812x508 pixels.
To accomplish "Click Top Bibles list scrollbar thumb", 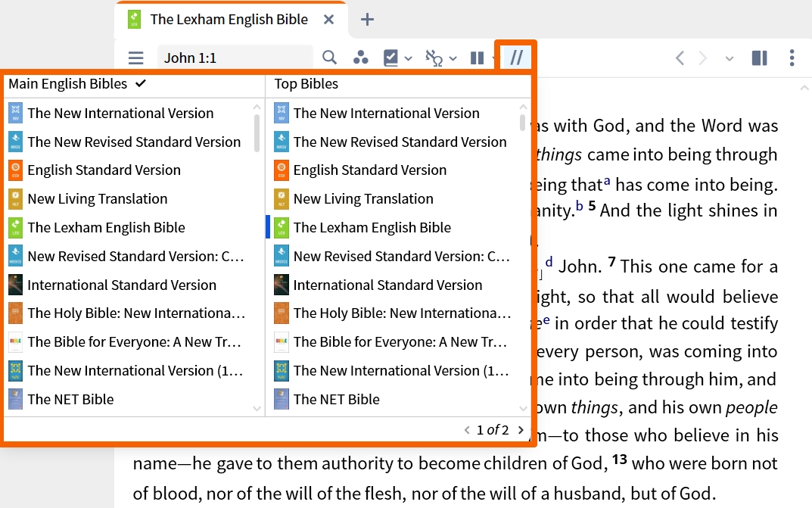I will (x=522, y=123).
